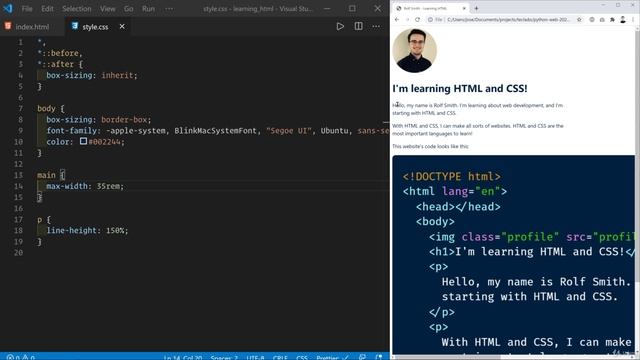Click the 'box-sizing: inherit;' code line
Screen dimensions: 640x360
point(92,76)
